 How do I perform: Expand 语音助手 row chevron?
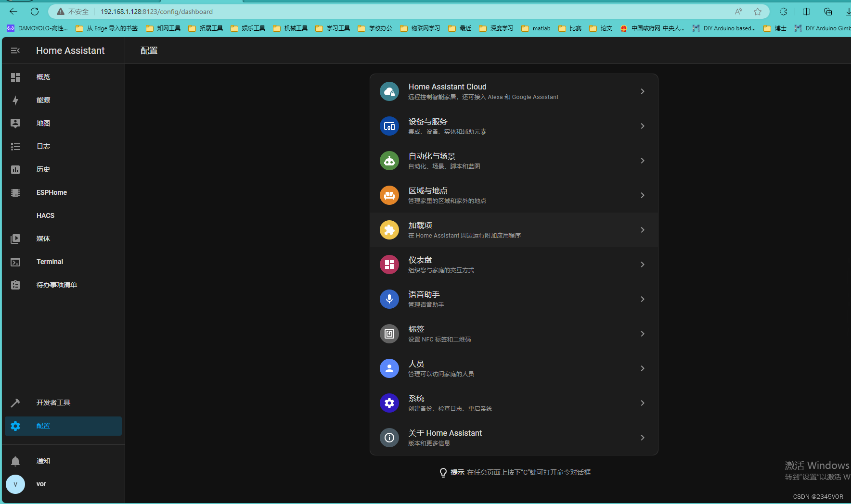[643, 299]
